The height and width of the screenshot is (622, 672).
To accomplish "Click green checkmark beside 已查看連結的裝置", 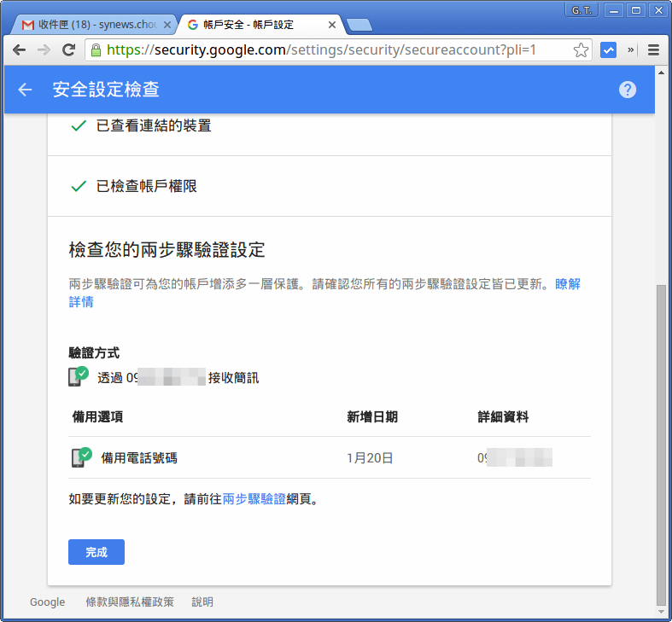I will point(79,126).
